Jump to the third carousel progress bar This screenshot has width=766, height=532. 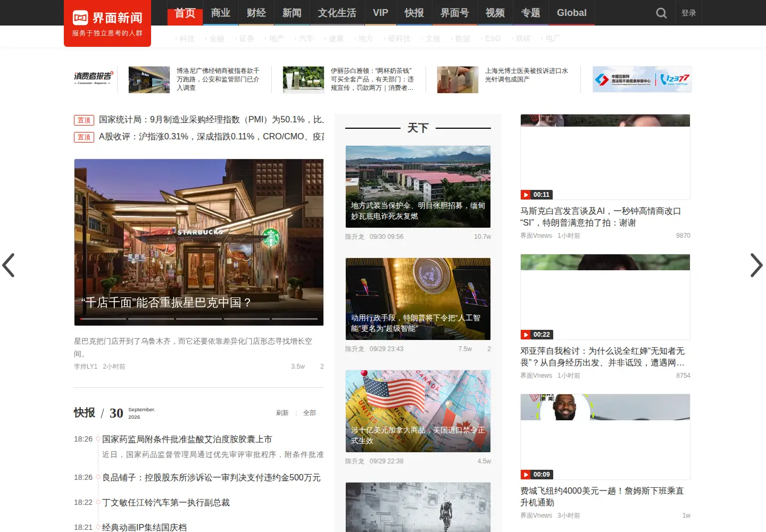(199, 319)
